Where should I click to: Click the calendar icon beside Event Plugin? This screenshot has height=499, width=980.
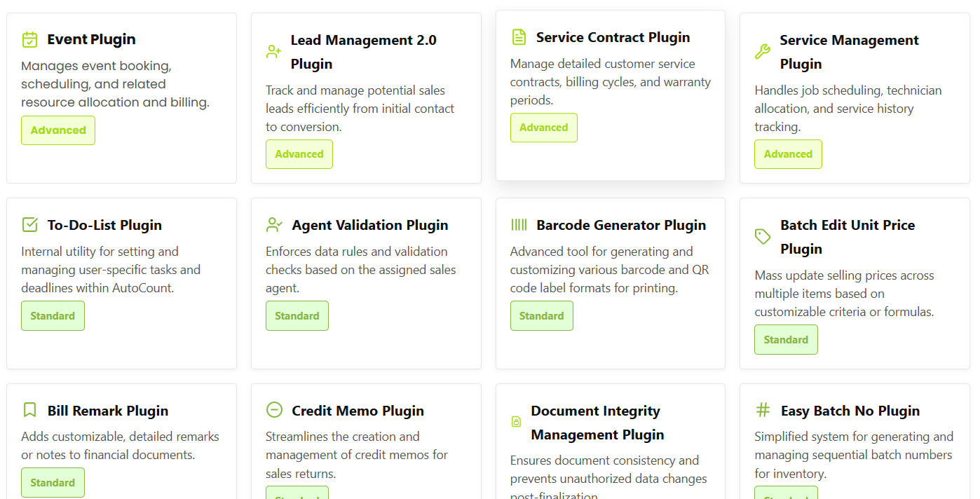[x=29, y=39]
